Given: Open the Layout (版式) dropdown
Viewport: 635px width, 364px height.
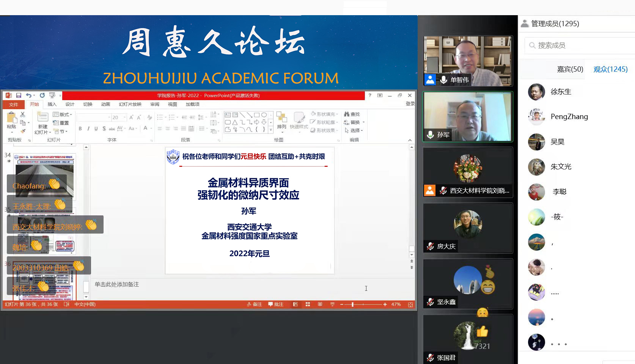Looking at the screenshot, I should (x=63, y=114).
